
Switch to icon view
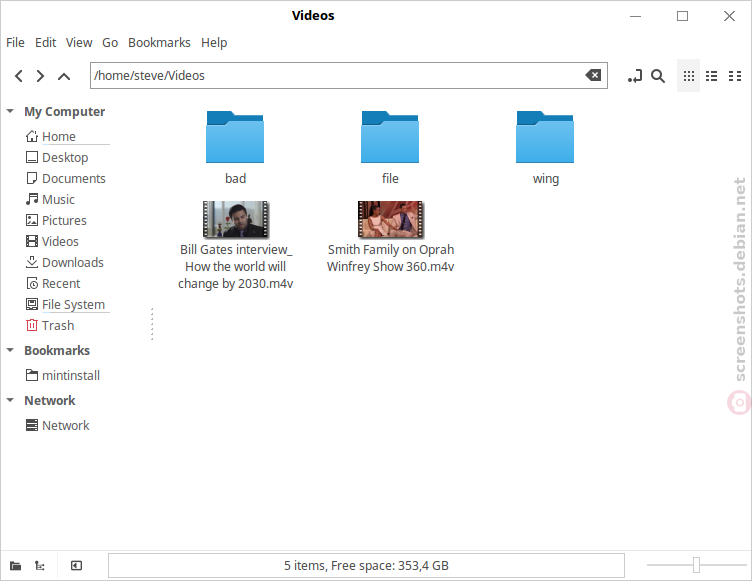(x=689, y=76)
